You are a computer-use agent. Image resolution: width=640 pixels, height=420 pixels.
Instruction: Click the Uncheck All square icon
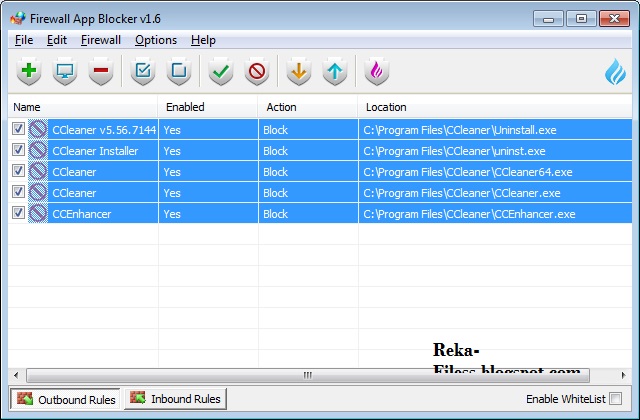[179, 71]
